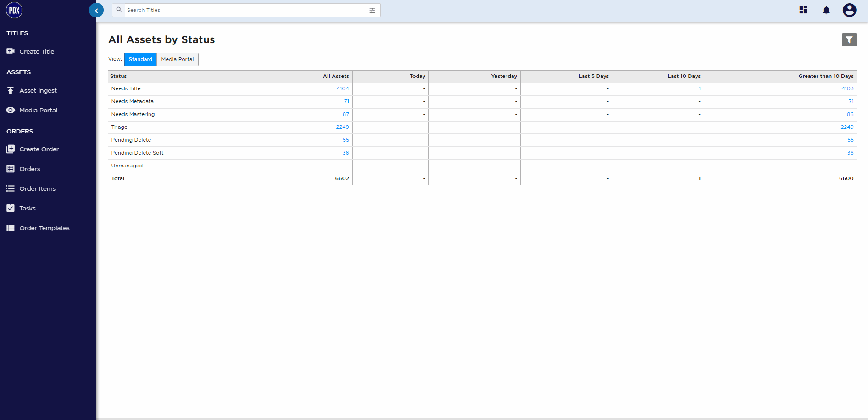
Task: Open Pending Delete Greater than 10 Days 55
Action: [x=851, y=140]
